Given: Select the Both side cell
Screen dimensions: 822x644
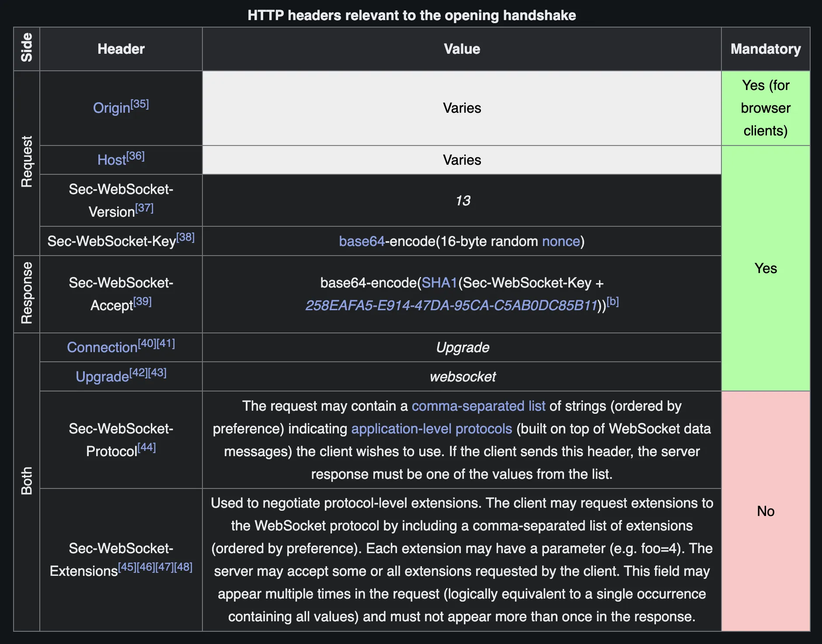Looking at the screenshot, I should coord(27,482).
